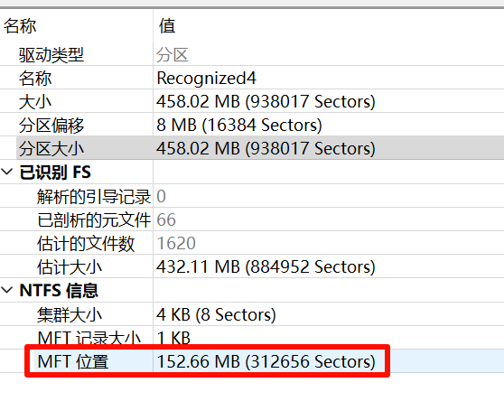
Task: Click the 4 KB cluster size value
Action: 216,314
